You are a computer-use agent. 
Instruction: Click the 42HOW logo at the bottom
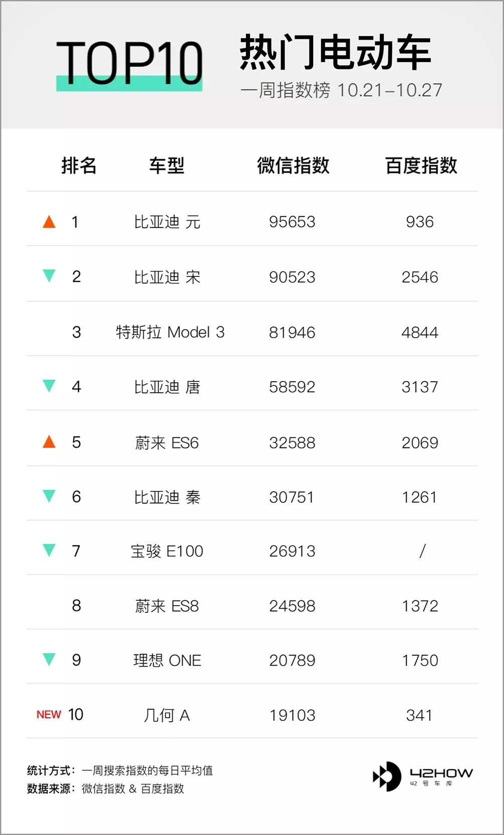422,776
